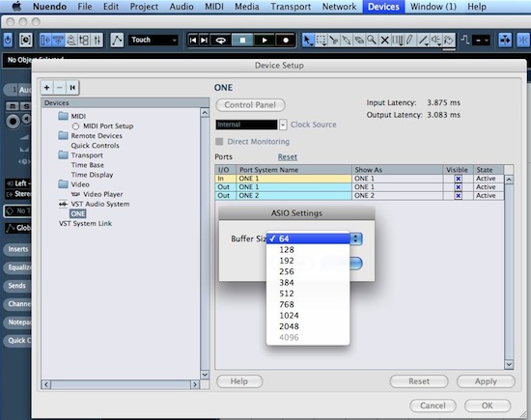Click the Add device plus button
Screen dimensions: 531x420
click(46, 88)
